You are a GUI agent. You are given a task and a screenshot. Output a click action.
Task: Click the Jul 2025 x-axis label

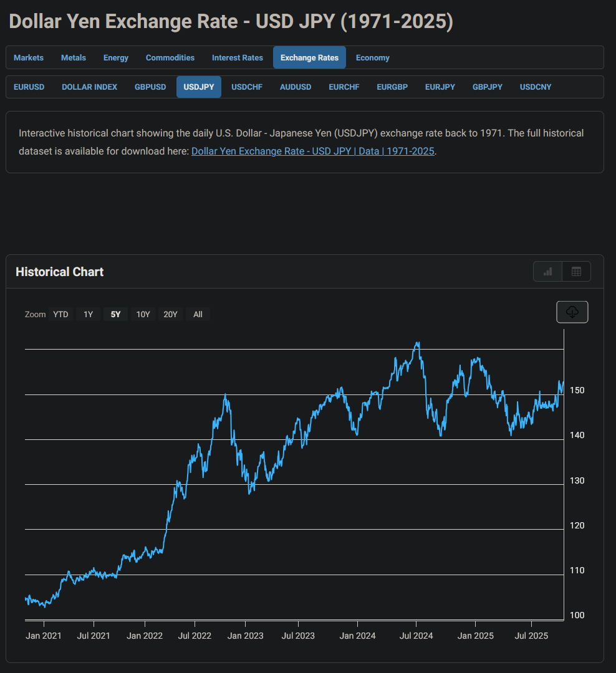point(531,636)
